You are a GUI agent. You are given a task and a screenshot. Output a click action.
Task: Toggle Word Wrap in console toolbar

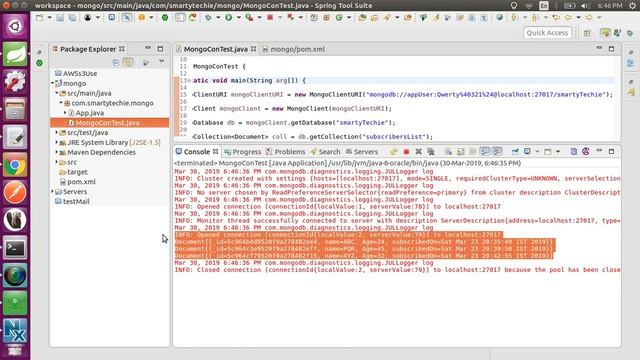pos(473,152)
